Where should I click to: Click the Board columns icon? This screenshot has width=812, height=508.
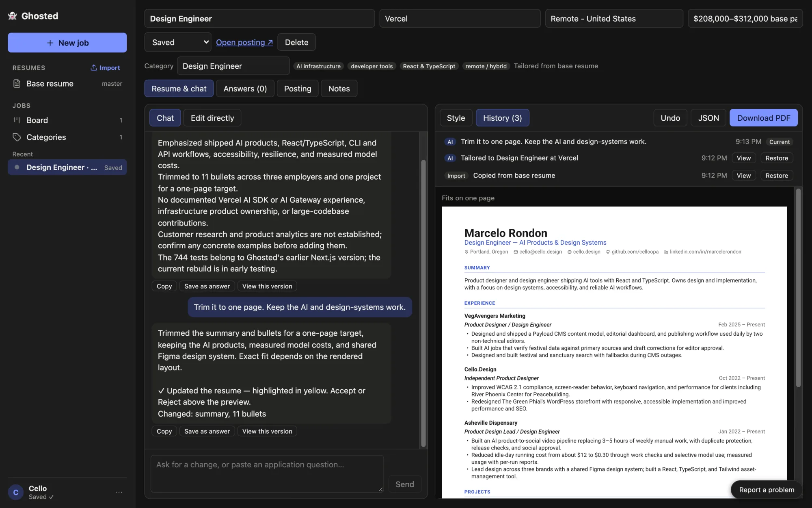point(17,120)
